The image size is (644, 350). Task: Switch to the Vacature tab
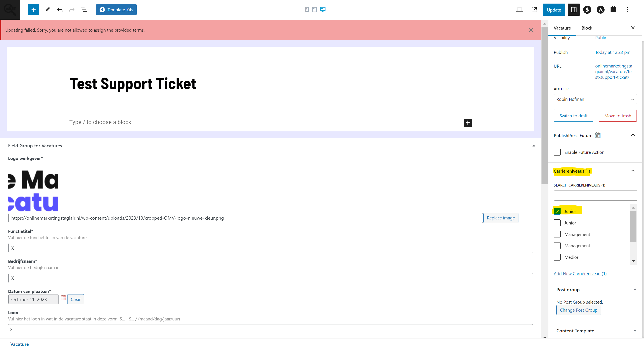click(x=562, y=28)
